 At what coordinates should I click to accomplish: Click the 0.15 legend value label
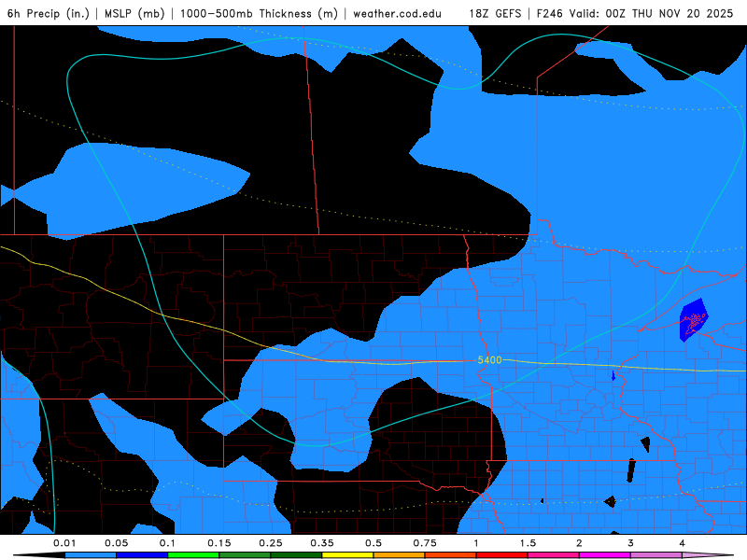click(x=219, y=543)
